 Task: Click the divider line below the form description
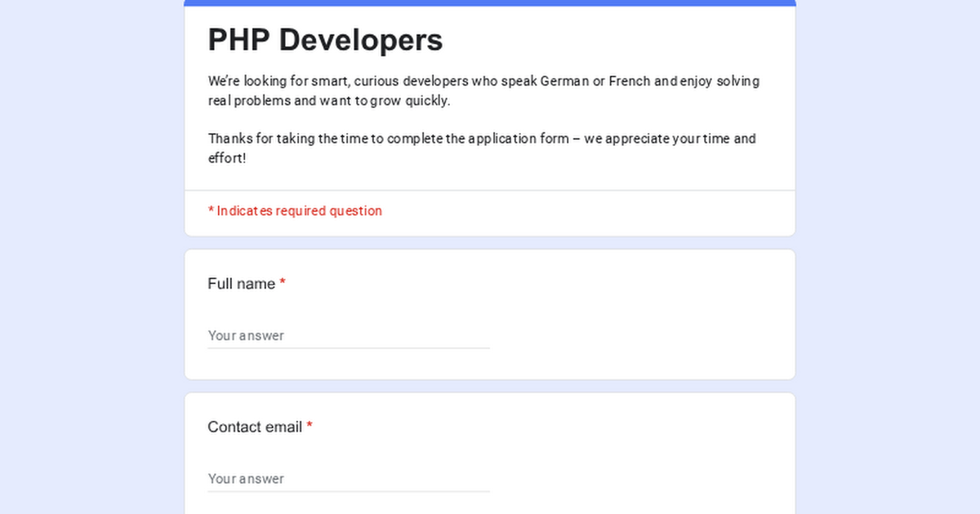click(490, 191)
